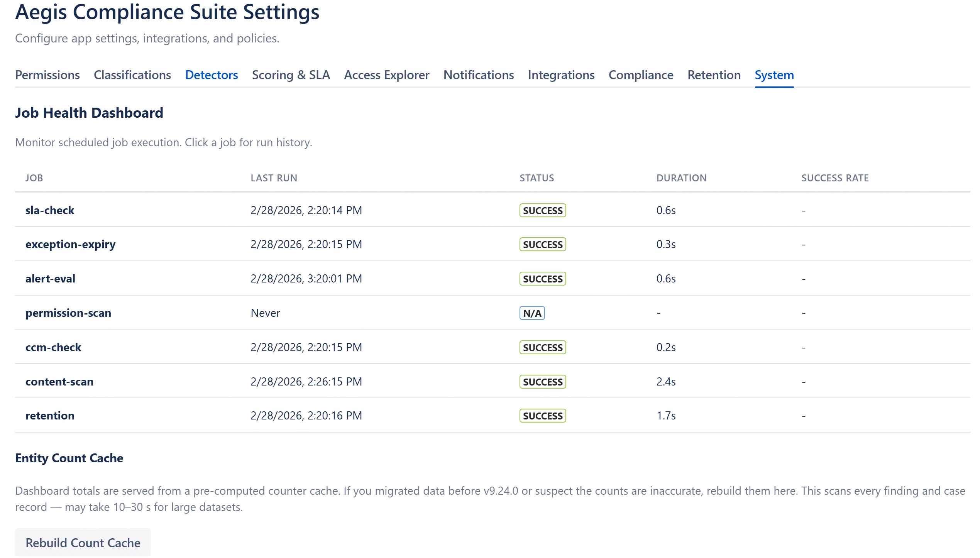Open run history for permission-scan job

[x=493, y=313]
